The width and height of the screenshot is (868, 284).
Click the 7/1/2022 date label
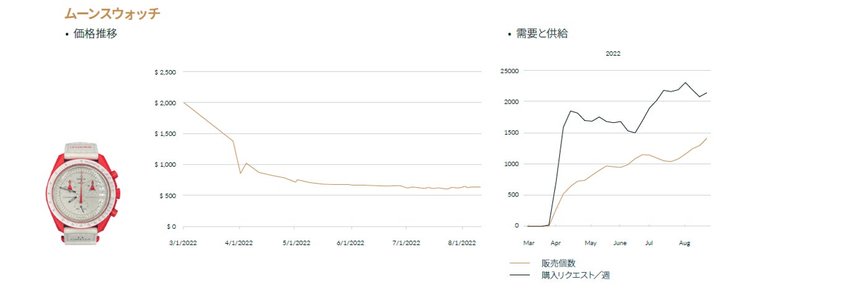point(406,243)
